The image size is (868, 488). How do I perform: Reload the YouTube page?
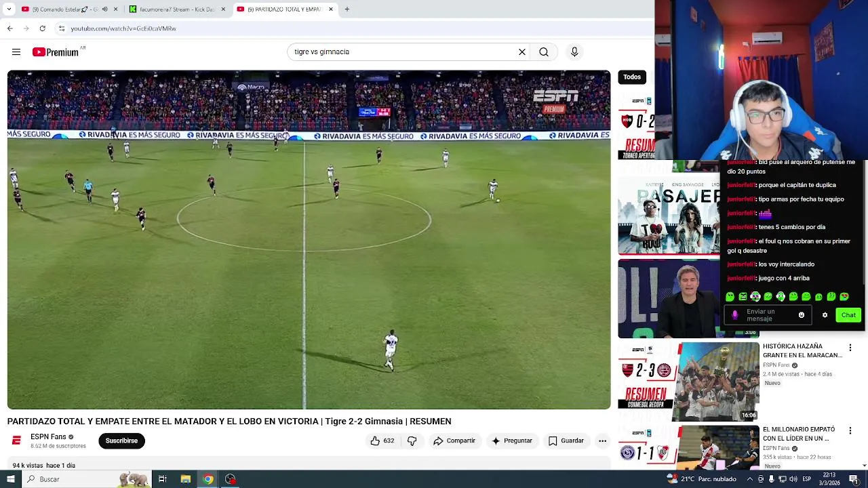pyautogui.click(x=42, y=28)
